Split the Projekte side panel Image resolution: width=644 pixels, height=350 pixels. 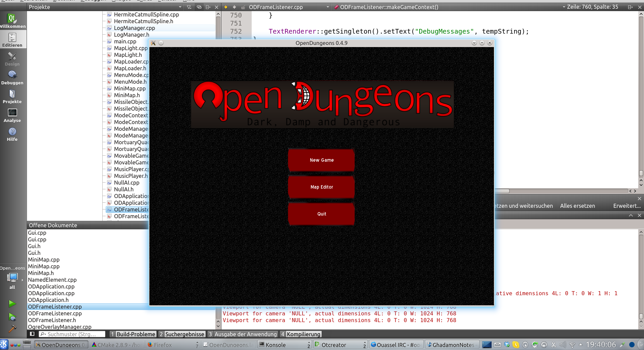point(208,7)
